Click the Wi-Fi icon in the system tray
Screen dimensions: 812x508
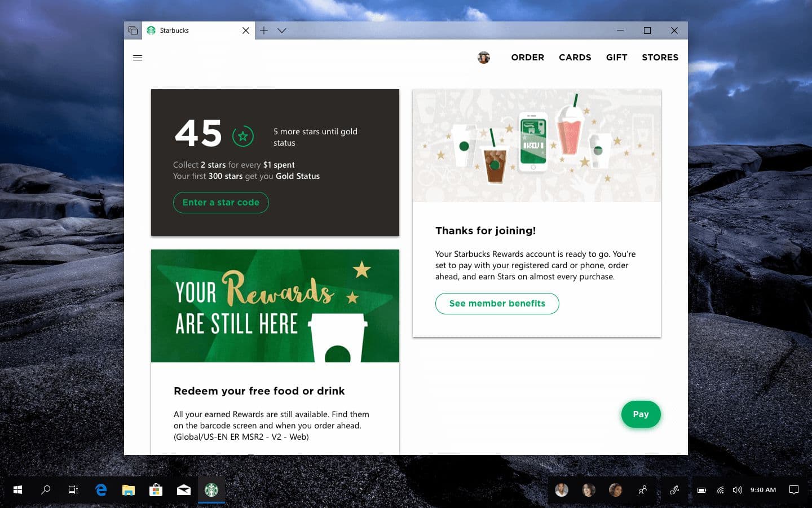click(720, 490)
